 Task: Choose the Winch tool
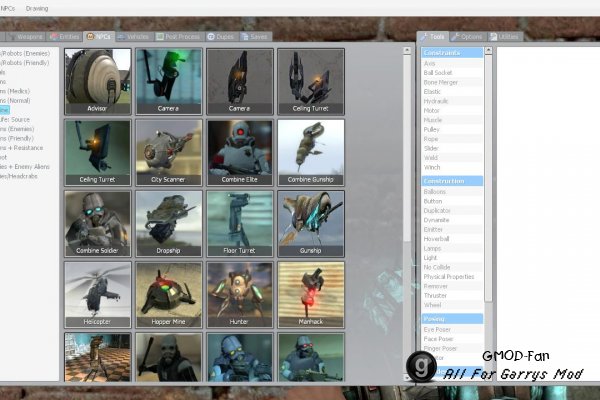click(452, 167)
